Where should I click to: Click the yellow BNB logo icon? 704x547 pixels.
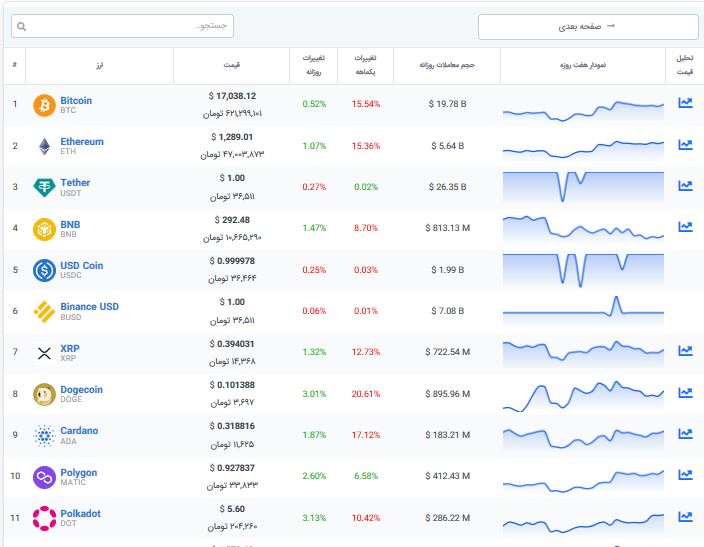point(44,229)
